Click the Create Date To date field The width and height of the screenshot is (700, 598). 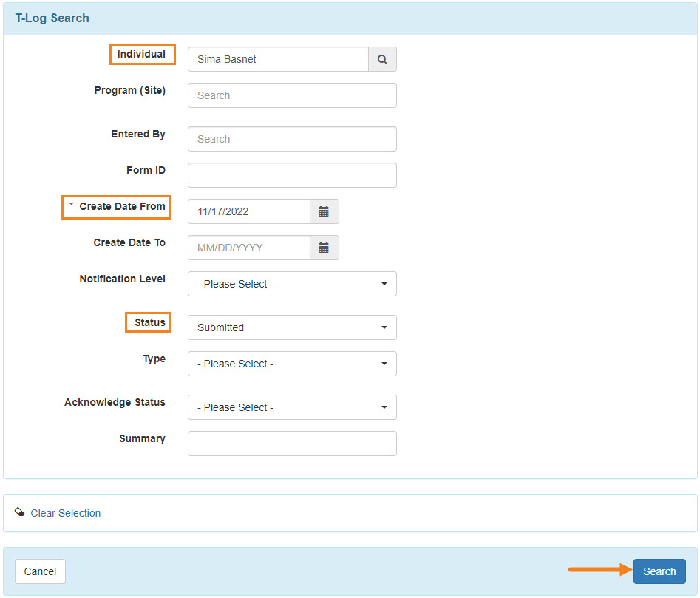tap(249, 248)
